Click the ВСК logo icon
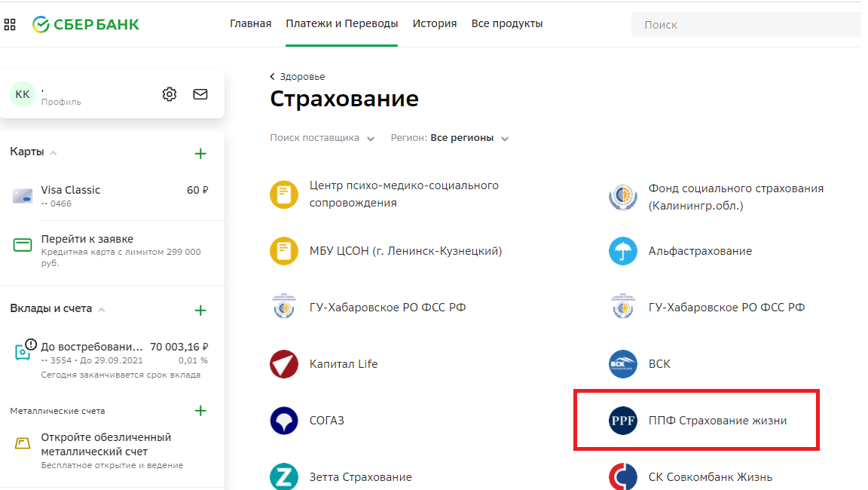Screen dimensions: 868x490 click(x=623, y=364)
